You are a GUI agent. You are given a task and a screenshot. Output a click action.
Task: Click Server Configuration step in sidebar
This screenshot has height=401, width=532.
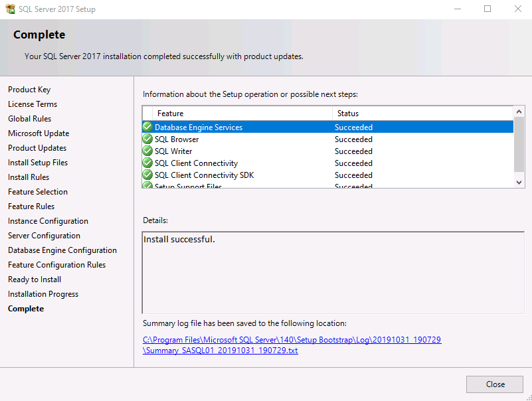(44, 236)
